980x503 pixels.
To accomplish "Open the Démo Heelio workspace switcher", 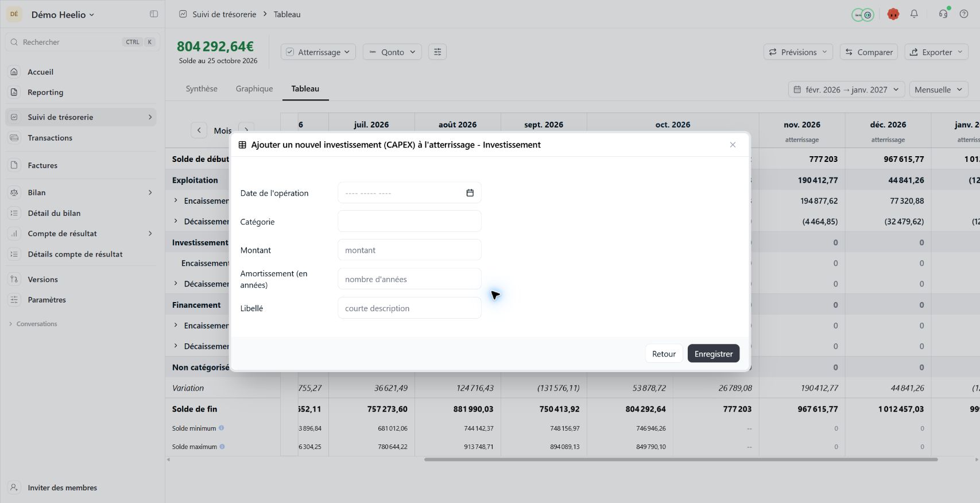I will point(63,14).
